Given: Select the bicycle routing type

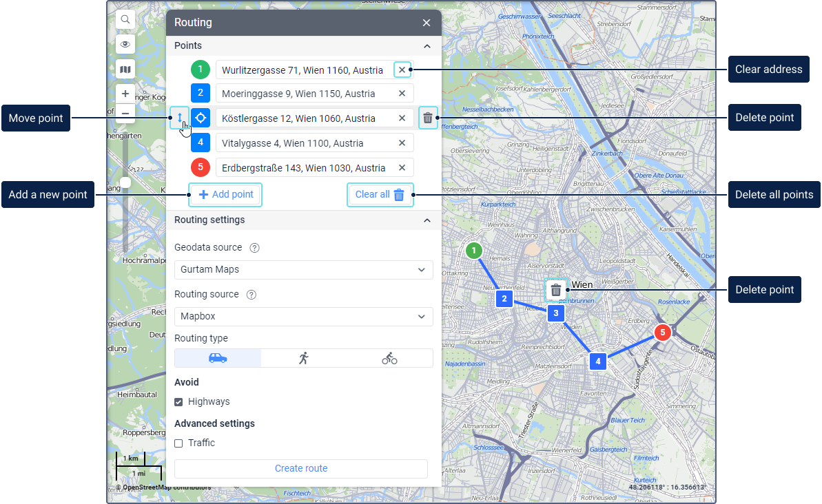Looking at the screenshot, I should [389, 358].
